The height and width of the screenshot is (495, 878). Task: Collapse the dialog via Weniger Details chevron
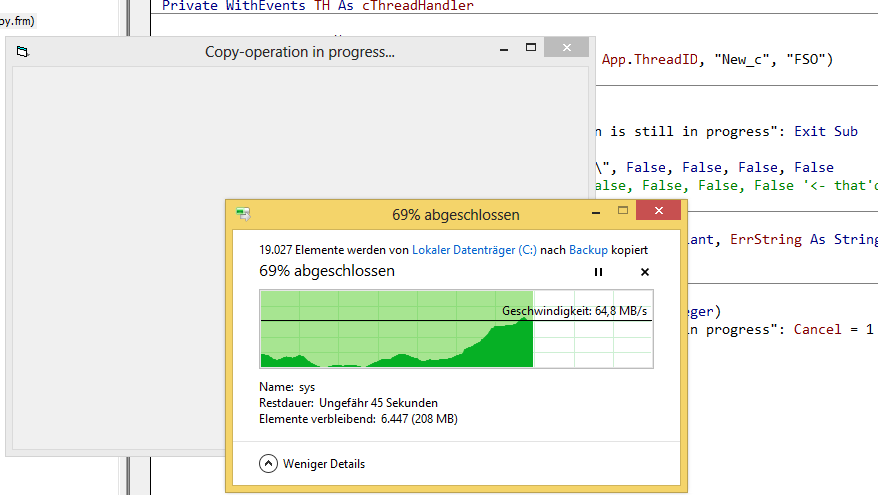[x=268, y=463]
